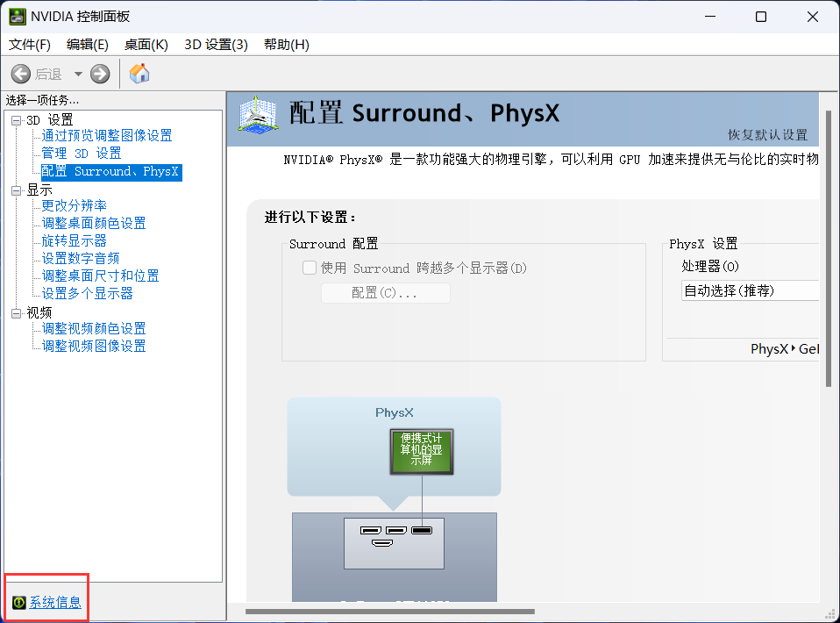Open 管理 3D 设置
Viewport: 840px width, 623px height.
click(82, 154)
